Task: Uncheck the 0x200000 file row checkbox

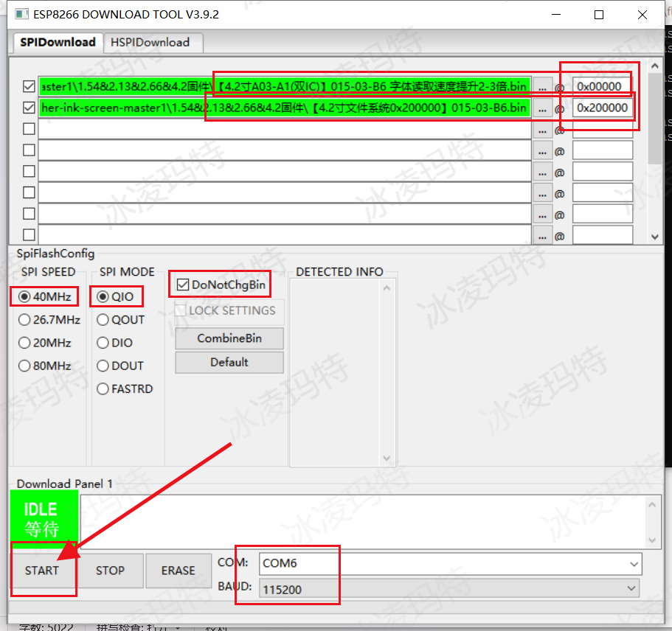Action: pyautogui.click(x=29, y=108)
